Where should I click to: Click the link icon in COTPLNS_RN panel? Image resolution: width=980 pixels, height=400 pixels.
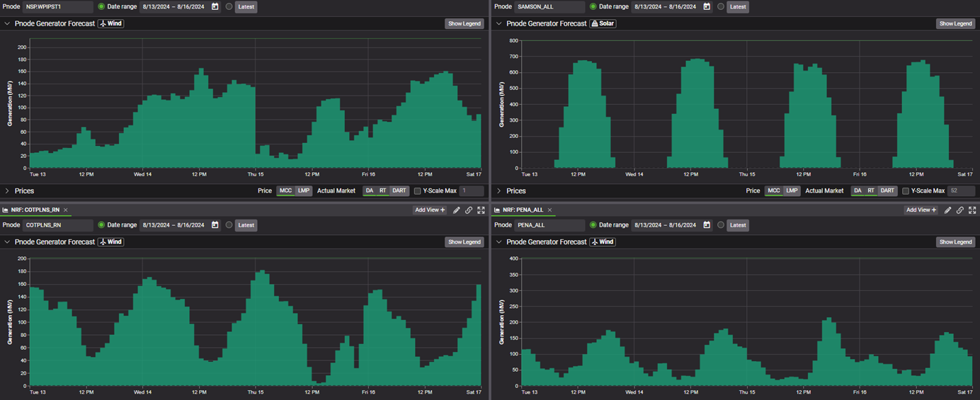469,210
